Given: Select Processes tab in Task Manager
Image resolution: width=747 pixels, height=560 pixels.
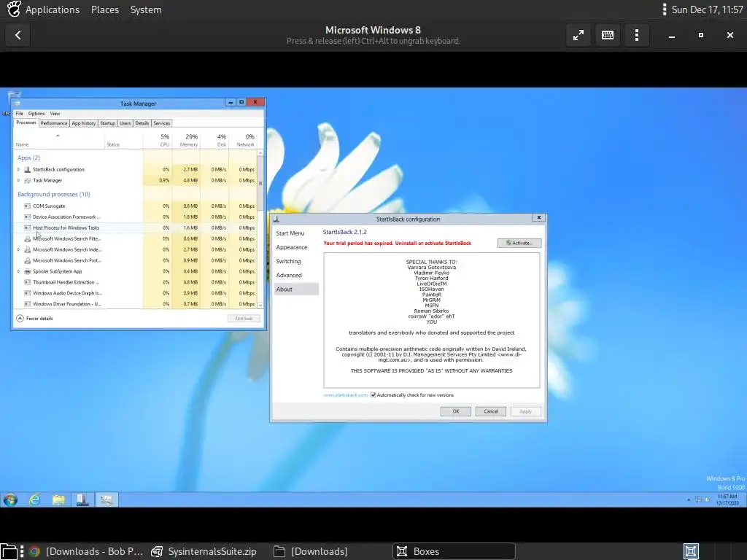Looking at the screenshot, I should coord(26,122).
